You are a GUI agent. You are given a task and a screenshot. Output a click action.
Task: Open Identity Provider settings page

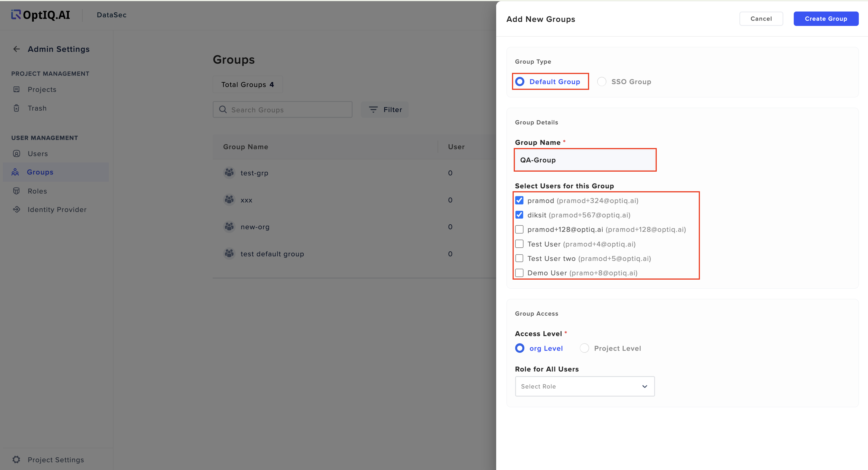click(x=57, y=210)
